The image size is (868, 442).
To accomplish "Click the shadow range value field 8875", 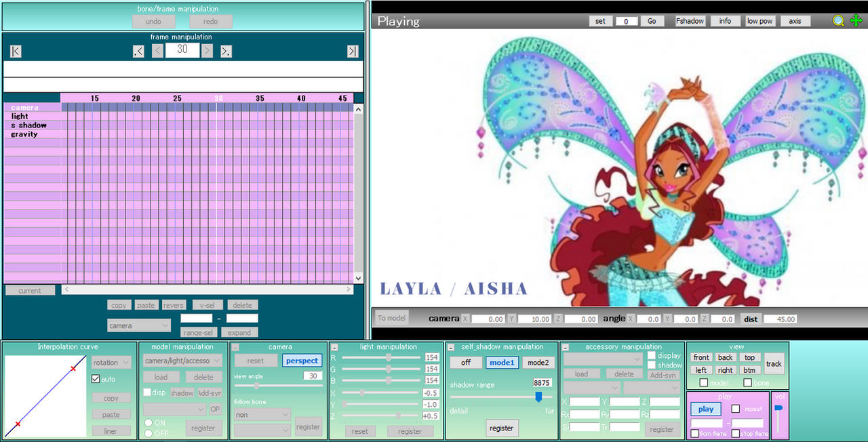I will point(542,383).
